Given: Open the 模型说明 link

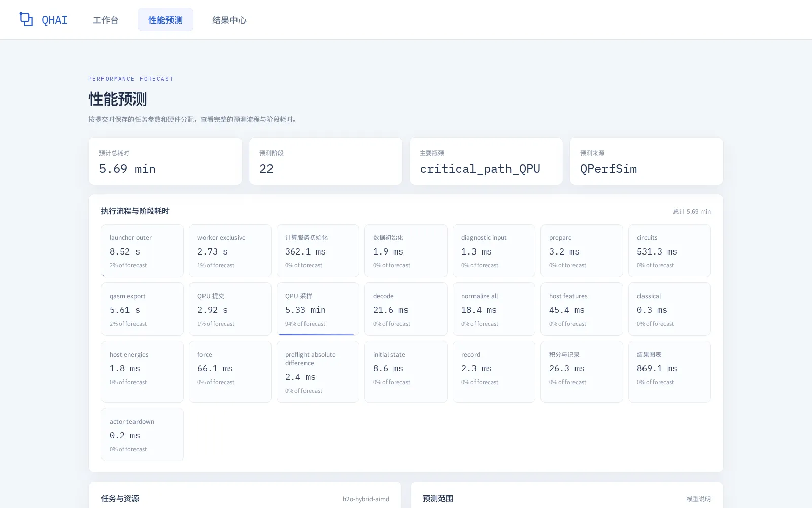Looking at the screenshot, I should click(699, 499).
